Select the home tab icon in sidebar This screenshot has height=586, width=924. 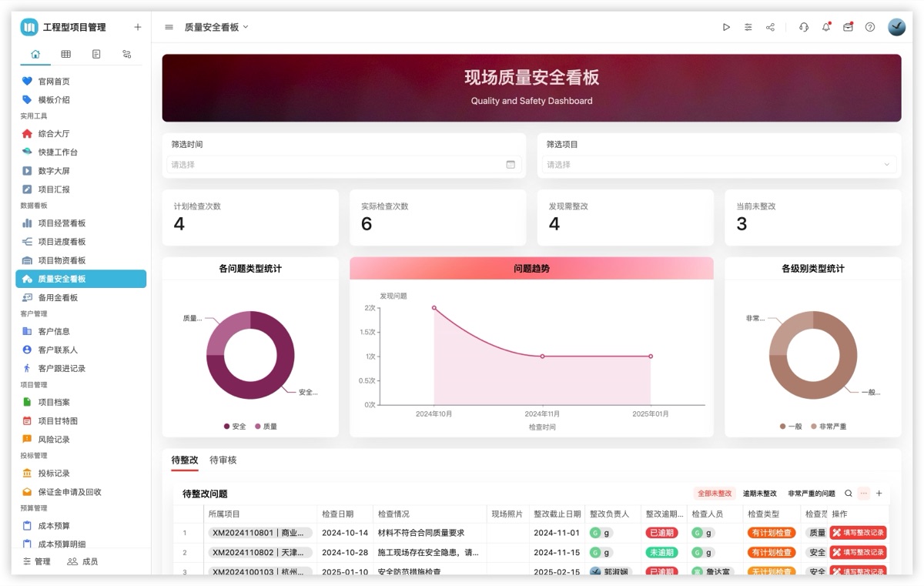35,54
